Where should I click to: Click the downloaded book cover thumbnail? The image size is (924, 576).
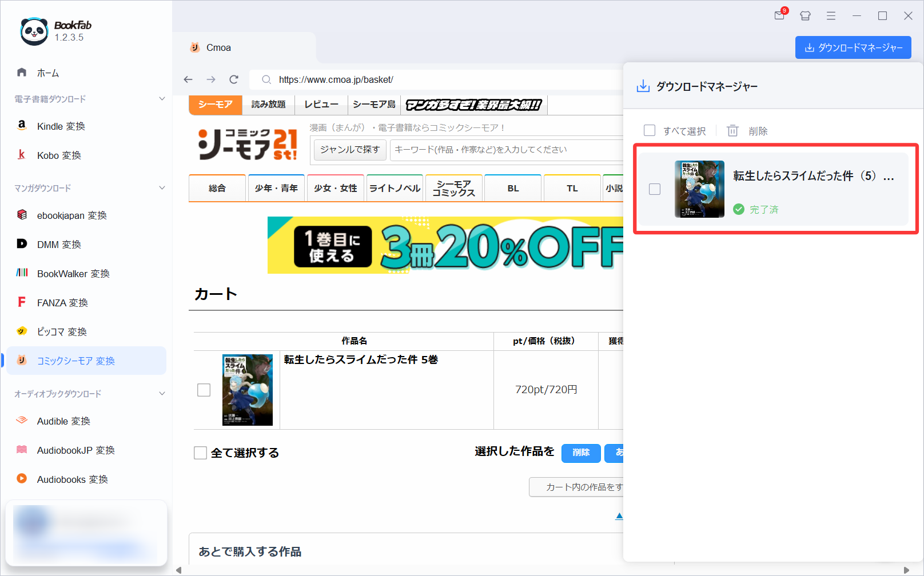coord(699,189)
